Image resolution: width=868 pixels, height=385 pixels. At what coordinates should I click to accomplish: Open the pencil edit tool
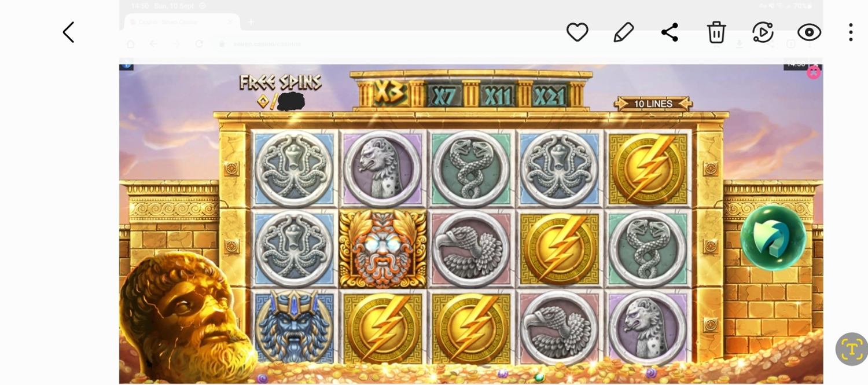[x=623, y=32]
